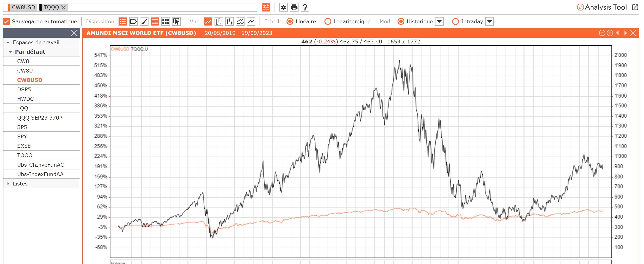Open chart settings with the sliders icon

(x=266, y=7)
